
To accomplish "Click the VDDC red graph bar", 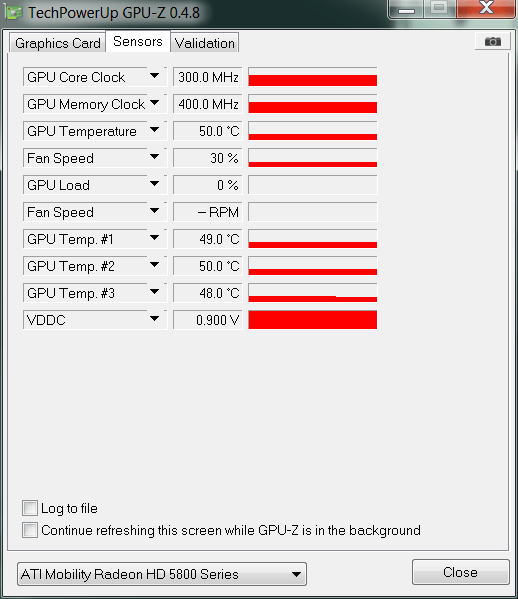I will [x=312, y=320].
